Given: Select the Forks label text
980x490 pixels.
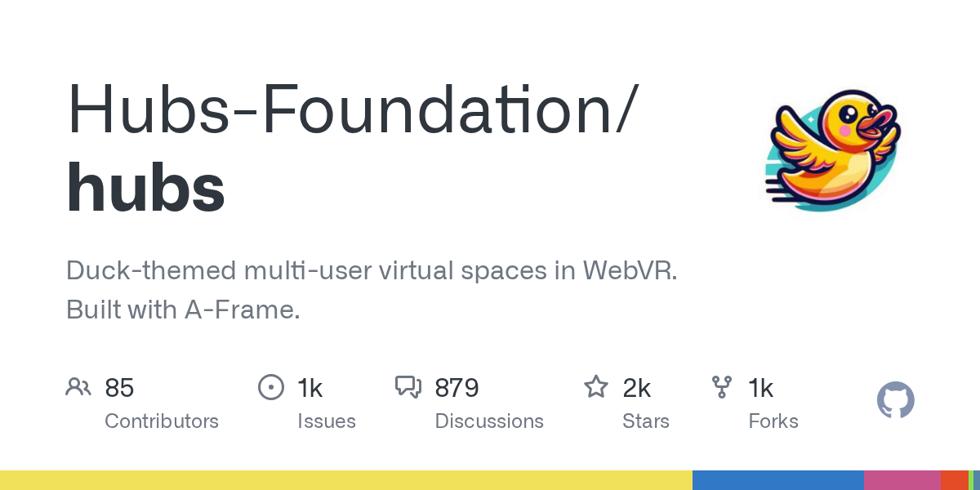Looking at the screenshot, I should (x=773, y=421).
